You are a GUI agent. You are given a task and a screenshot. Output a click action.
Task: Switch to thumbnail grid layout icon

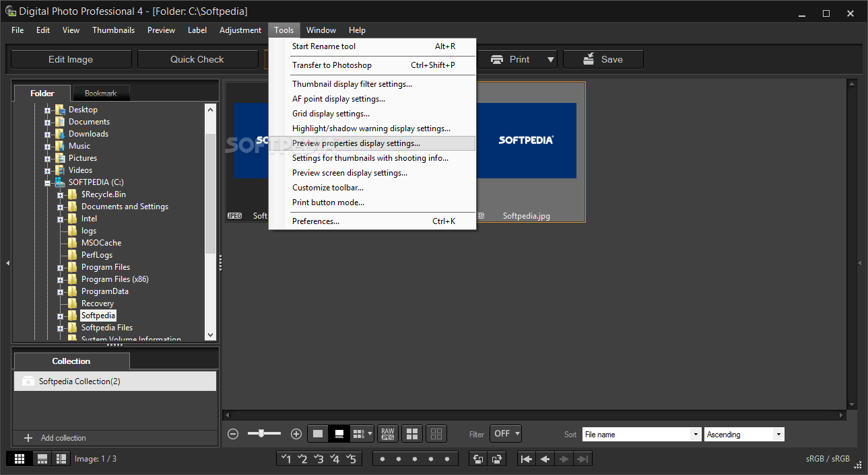click(x=20, y=459)
